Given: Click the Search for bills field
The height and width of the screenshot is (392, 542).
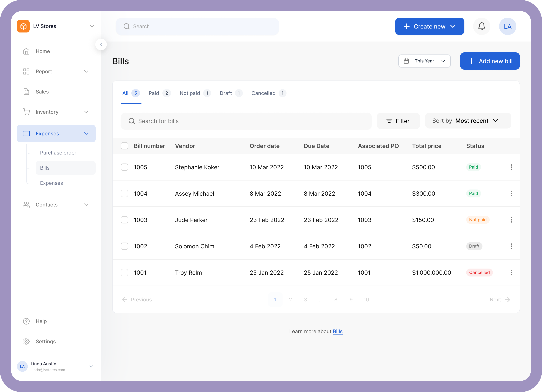Looking at the screenshot, I should pos(246,121).
